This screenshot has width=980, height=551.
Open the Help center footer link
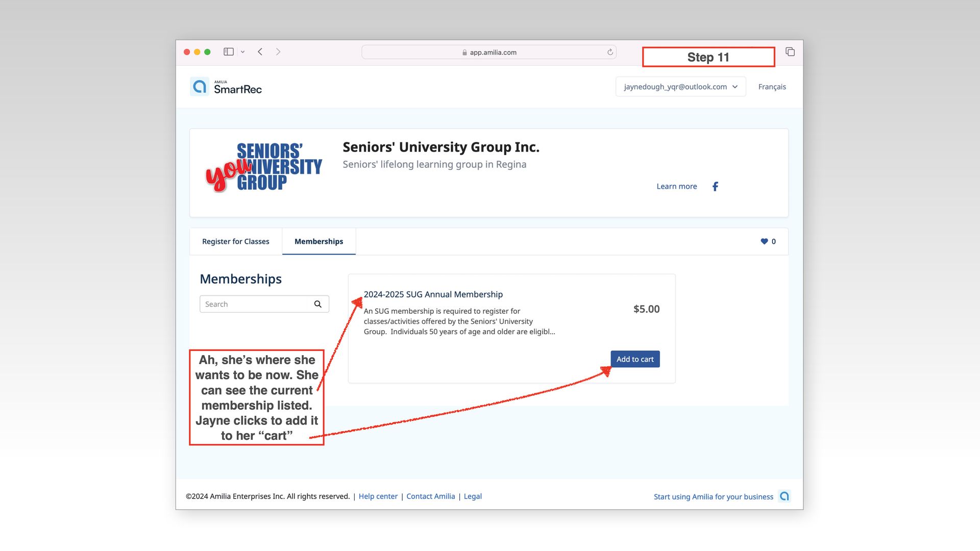click(x=378, y=496)
